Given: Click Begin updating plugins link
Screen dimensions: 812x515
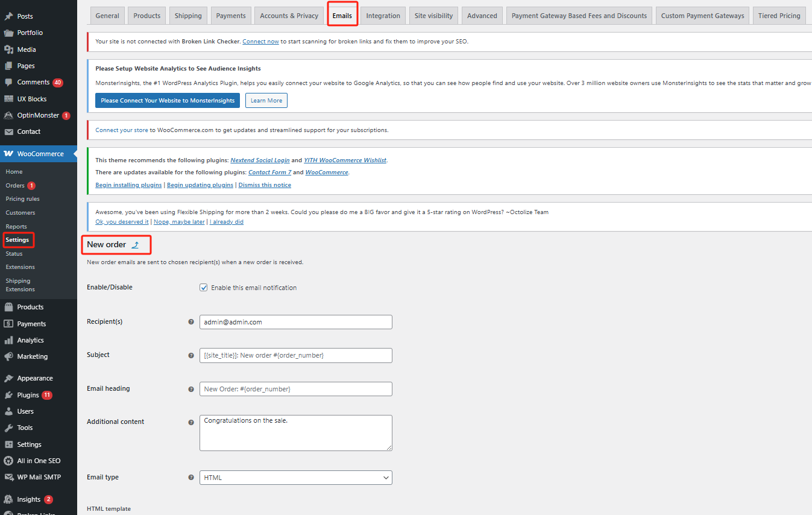Looking at the screenshot, I should pyautogui.click(x=200, y=185).
